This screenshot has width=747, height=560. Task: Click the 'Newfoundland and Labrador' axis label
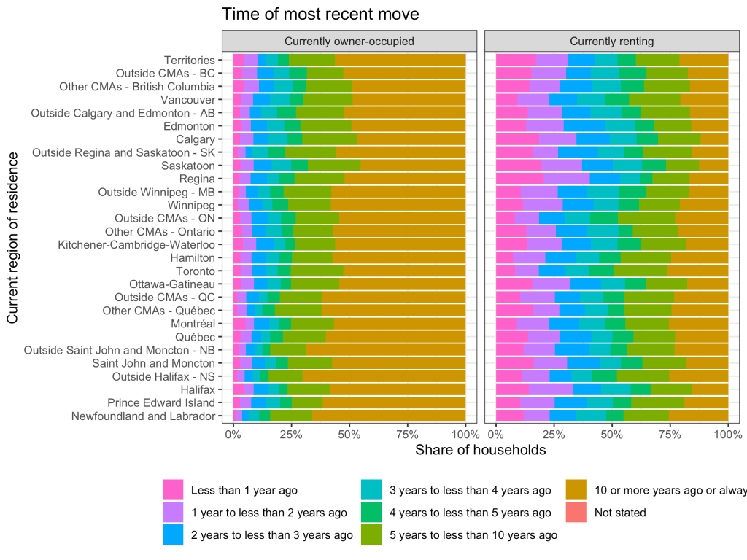click(143, 416)
